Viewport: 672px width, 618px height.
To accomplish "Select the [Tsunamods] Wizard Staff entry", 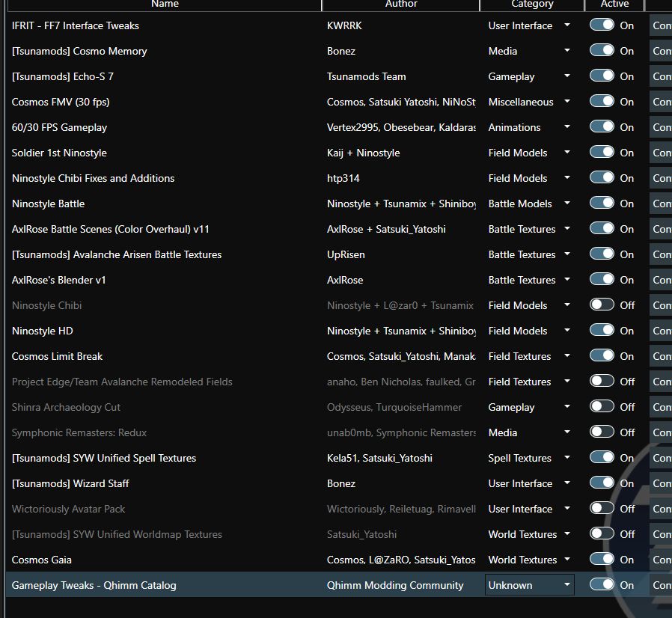I will click(x=70, y=483).
